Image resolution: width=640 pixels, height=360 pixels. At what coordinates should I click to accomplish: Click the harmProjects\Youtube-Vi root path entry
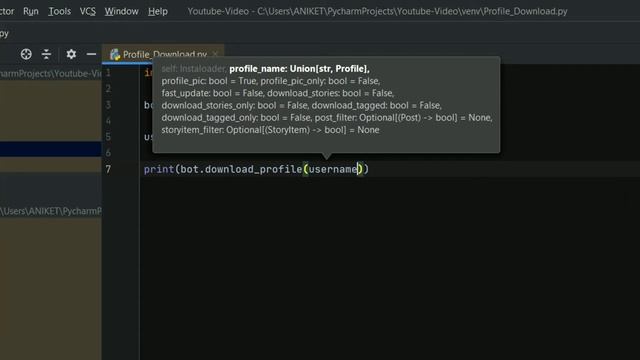coord(51,73)
